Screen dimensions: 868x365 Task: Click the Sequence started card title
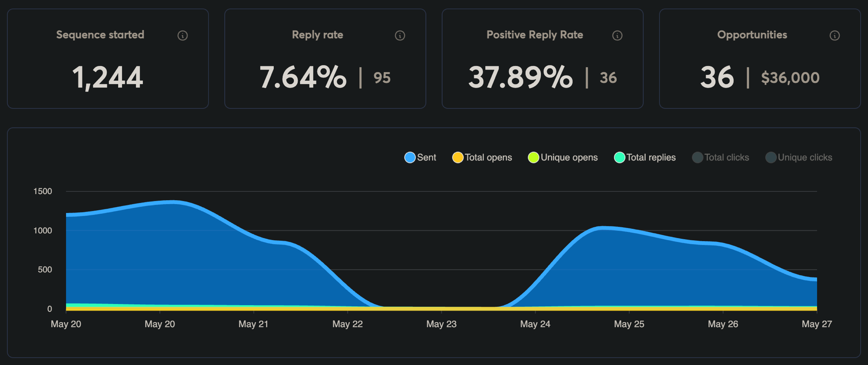[100, 35]
